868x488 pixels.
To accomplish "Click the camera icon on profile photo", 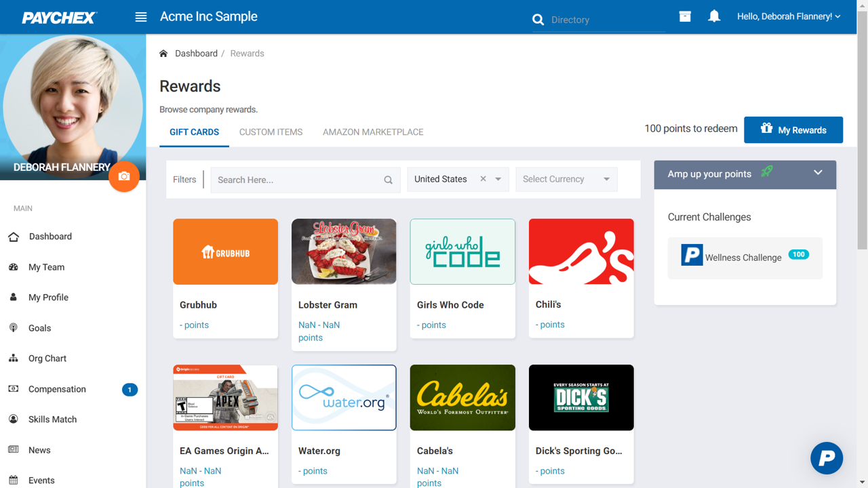I will [x=124, y=176].
